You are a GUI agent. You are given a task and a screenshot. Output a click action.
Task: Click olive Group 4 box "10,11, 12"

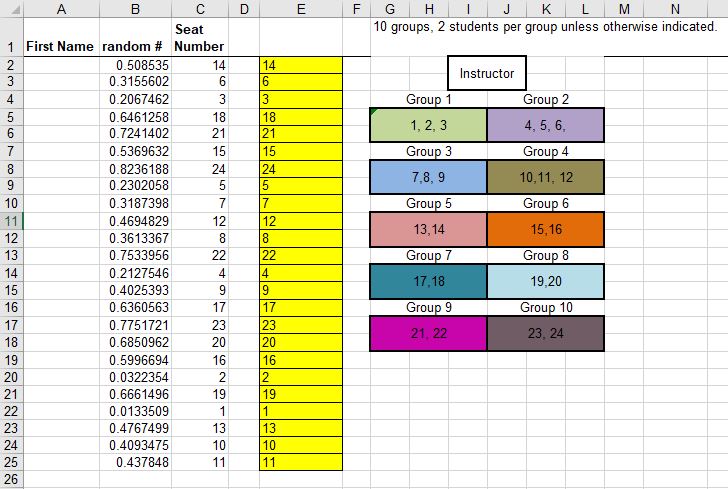click(x=546, y=176)
